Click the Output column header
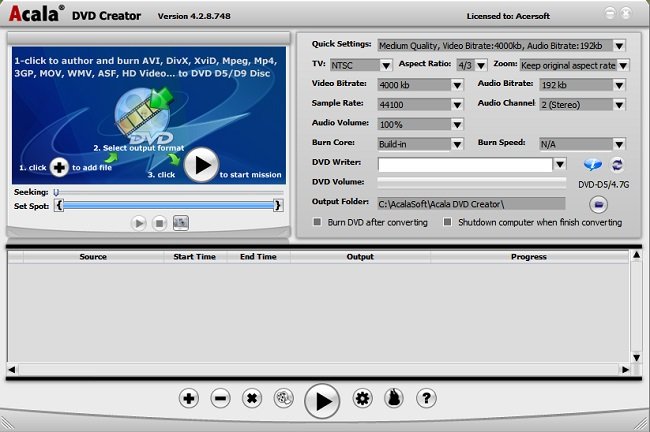650x432 pixels. pos(360,257)
